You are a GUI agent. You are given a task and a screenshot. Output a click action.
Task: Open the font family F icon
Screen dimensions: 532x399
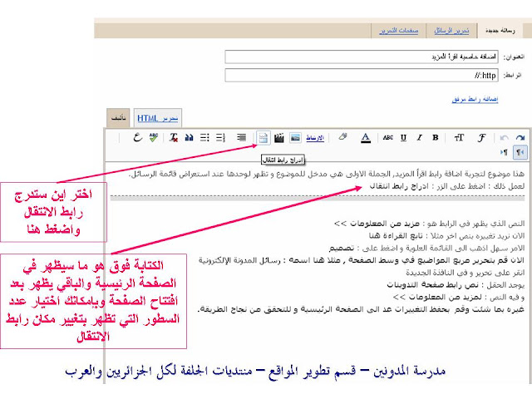[x=481, y=138]
